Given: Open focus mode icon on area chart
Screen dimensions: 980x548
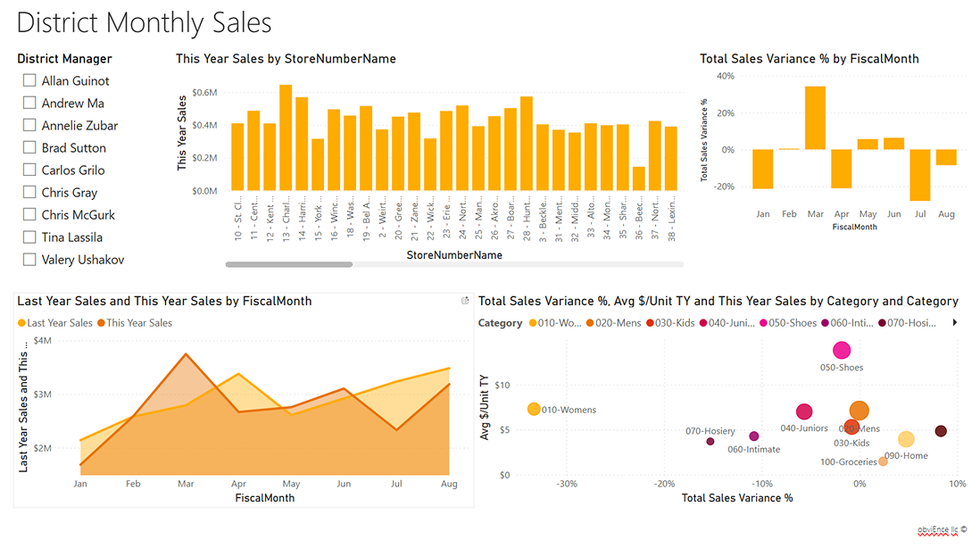Looking at the screenshot, I should (x=465, y=301).
